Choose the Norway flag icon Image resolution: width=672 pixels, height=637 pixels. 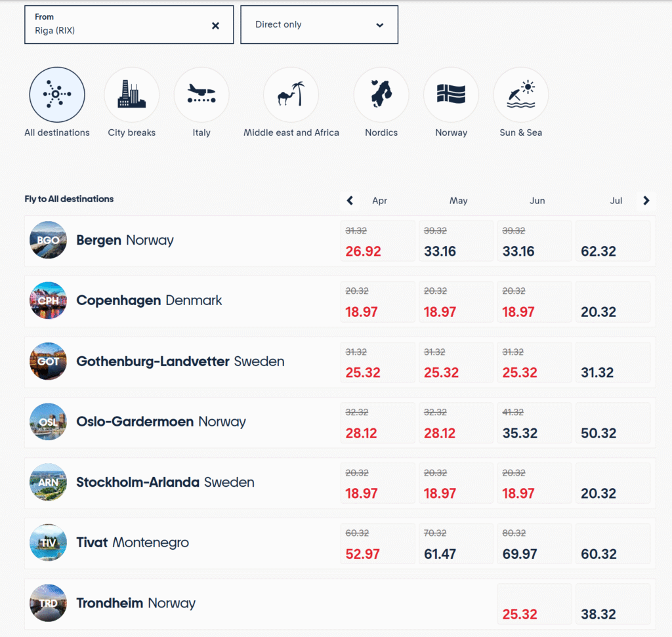tap(451, 95)
